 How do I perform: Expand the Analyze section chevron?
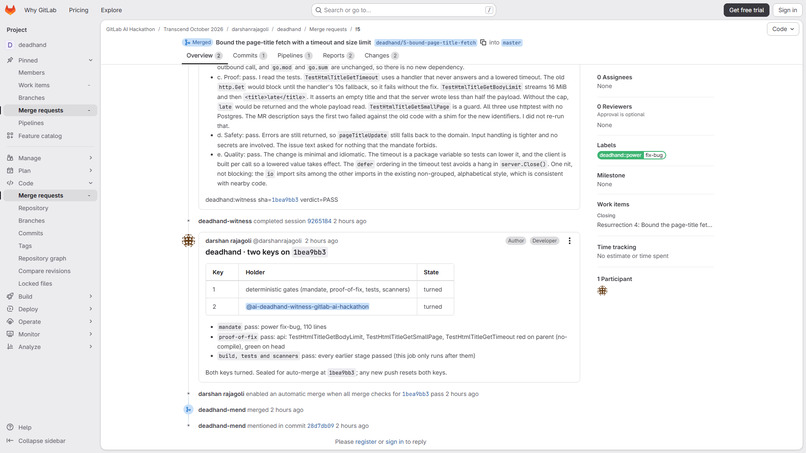click(x=90, y=347)
